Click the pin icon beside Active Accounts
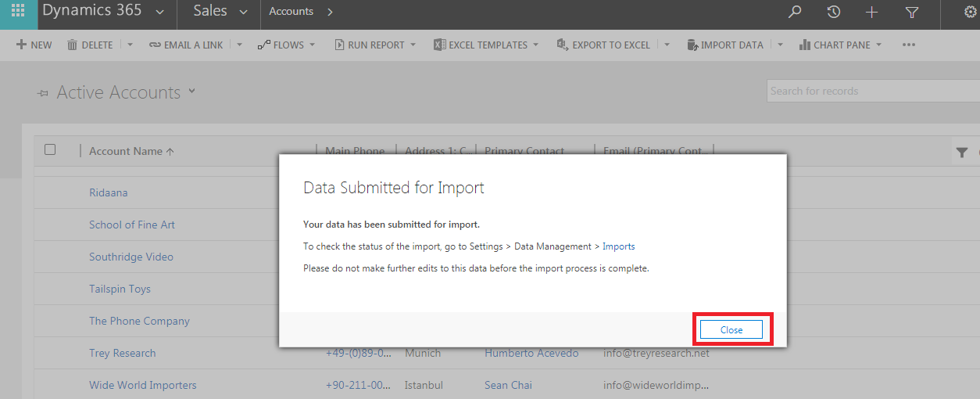Screen dimensions: 980x399 point(43,93)
